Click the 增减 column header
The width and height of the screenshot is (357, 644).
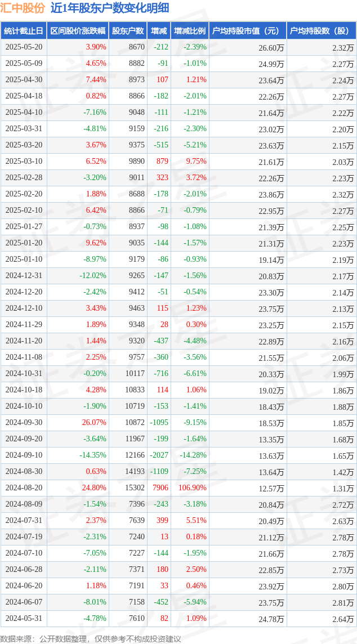point(159,30)
